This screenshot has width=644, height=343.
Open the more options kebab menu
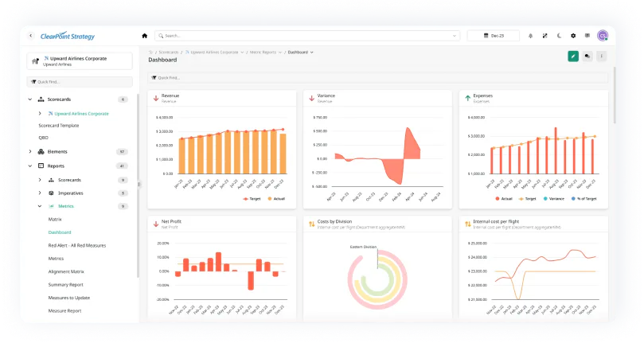601,57
